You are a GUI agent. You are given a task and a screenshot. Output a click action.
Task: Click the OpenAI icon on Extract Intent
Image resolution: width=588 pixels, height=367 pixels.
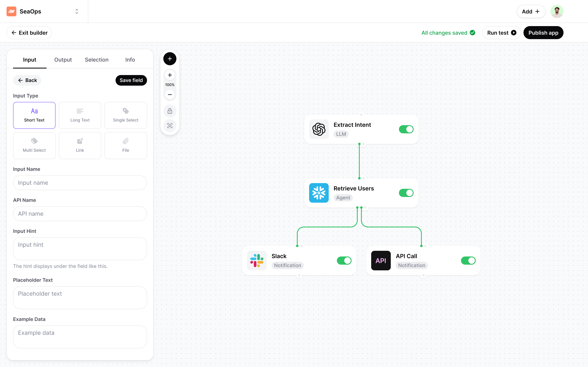pyautogui.click(x=319, y=129)
